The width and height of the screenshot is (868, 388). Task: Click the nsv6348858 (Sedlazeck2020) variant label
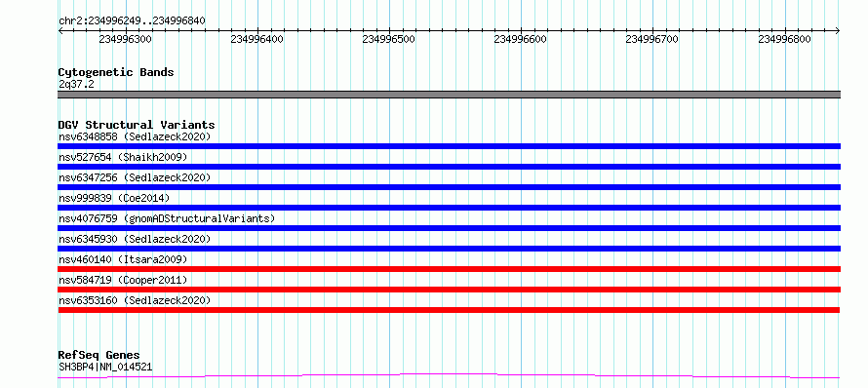click(135, 136)
